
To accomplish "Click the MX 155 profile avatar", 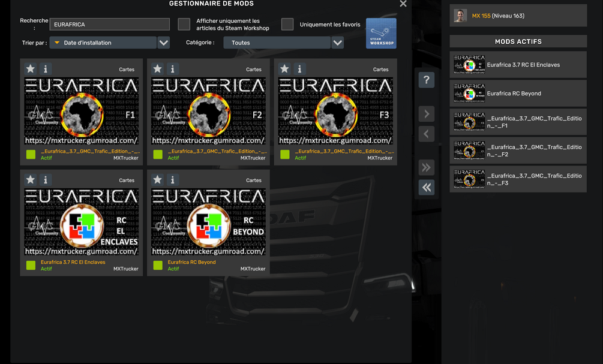I will (x=460, y=16).
